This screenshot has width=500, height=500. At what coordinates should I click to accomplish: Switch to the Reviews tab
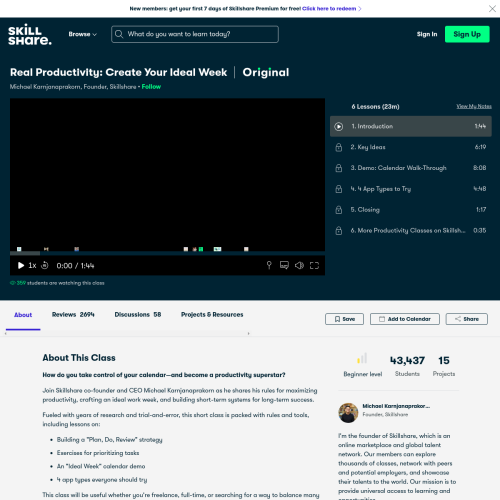click(73, 314)
